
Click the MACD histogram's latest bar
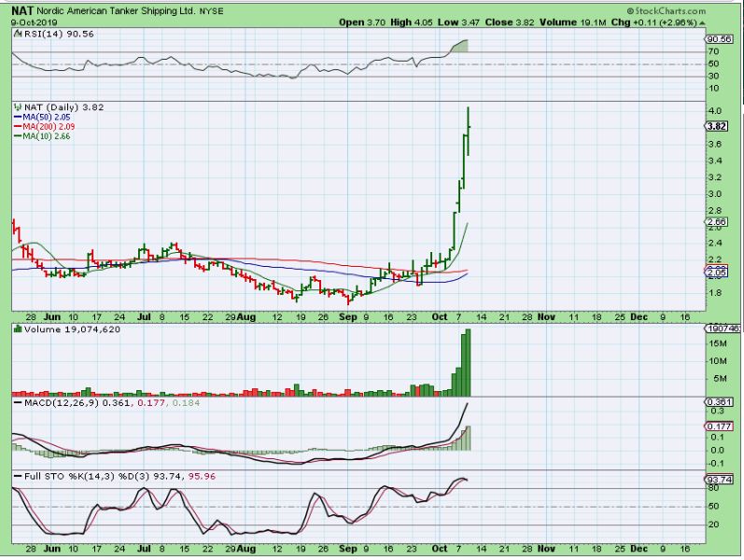(469, 438)
